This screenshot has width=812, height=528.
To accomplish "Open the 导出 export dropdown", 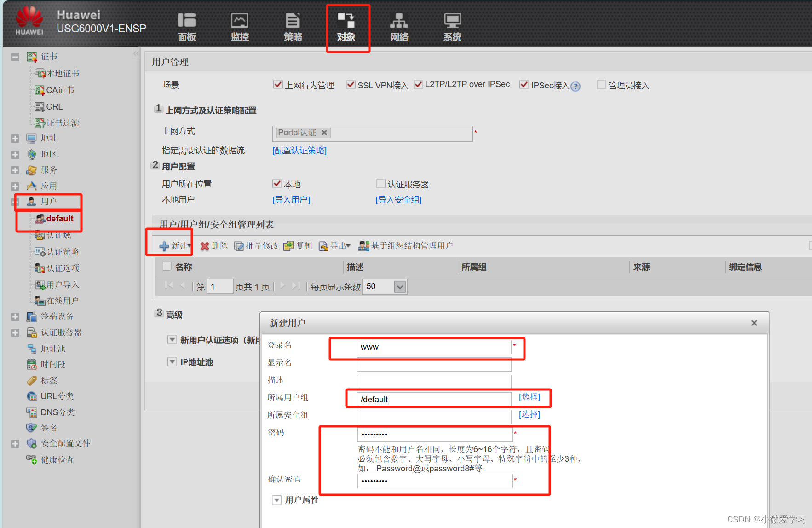I will pos(334,246).
